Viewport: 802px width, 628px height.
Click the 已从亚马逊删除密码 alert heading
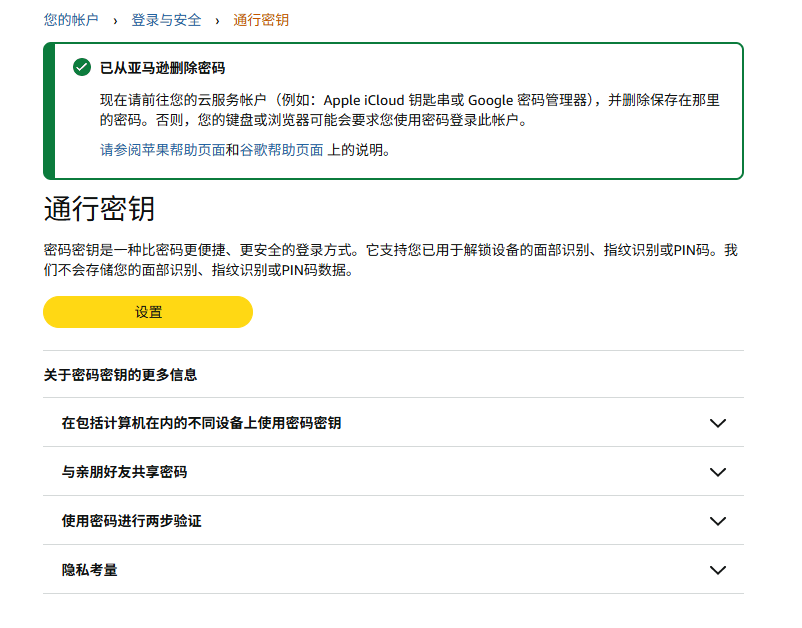(162, 68)
